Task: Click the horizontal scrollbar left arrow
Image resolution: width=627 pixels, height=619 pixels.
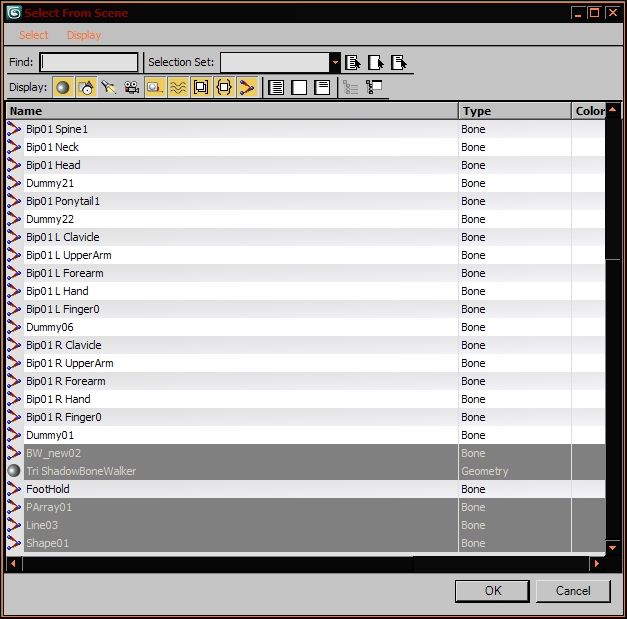Action: 14,563
